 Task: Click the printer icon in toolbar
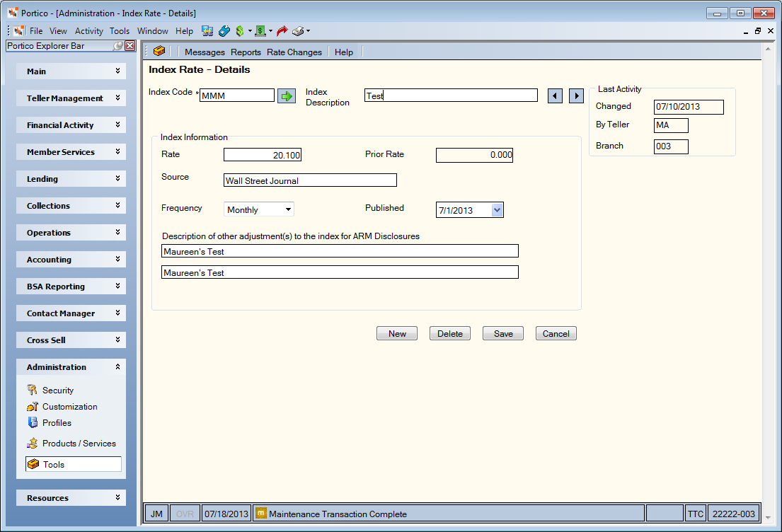(298, 31)
